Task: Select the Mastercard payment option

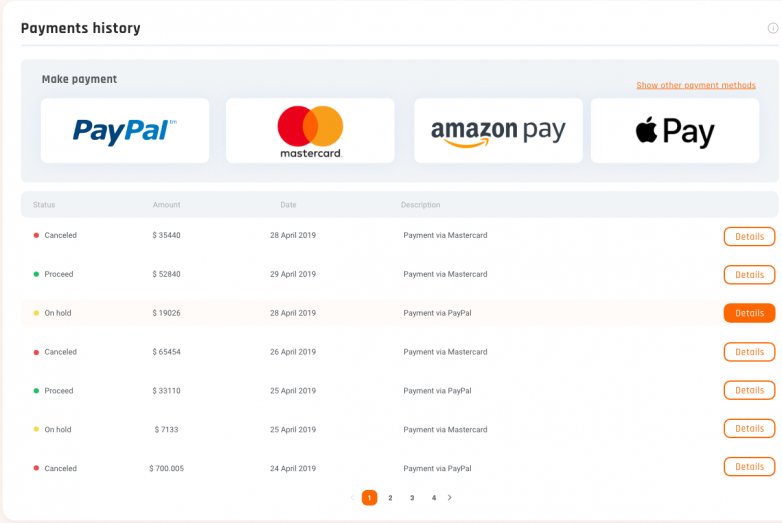Action: (x=310, y=131)
